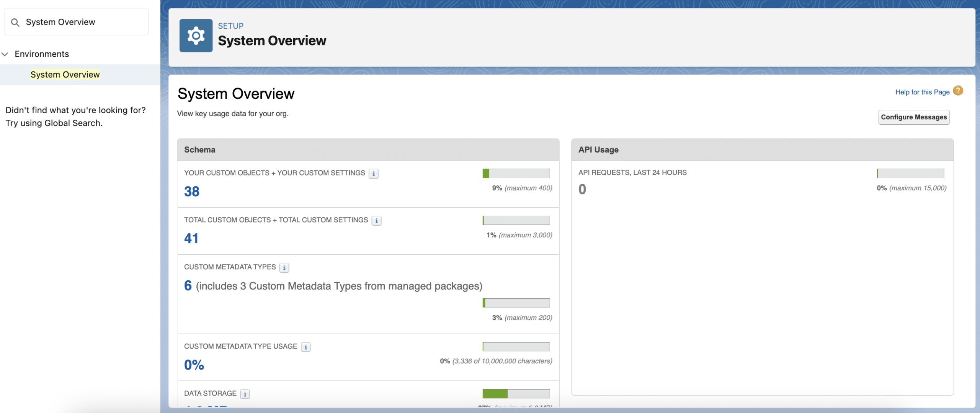Click the 6 custom metadata types link
Viewport: 980px width, 413px height.
188,286
